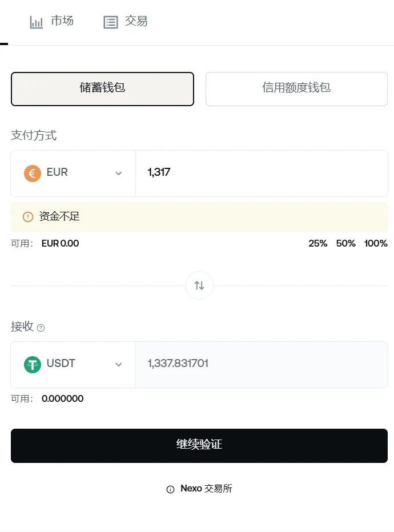
Task: Click the Nexo exchange info icon
Action: [170, 489]
